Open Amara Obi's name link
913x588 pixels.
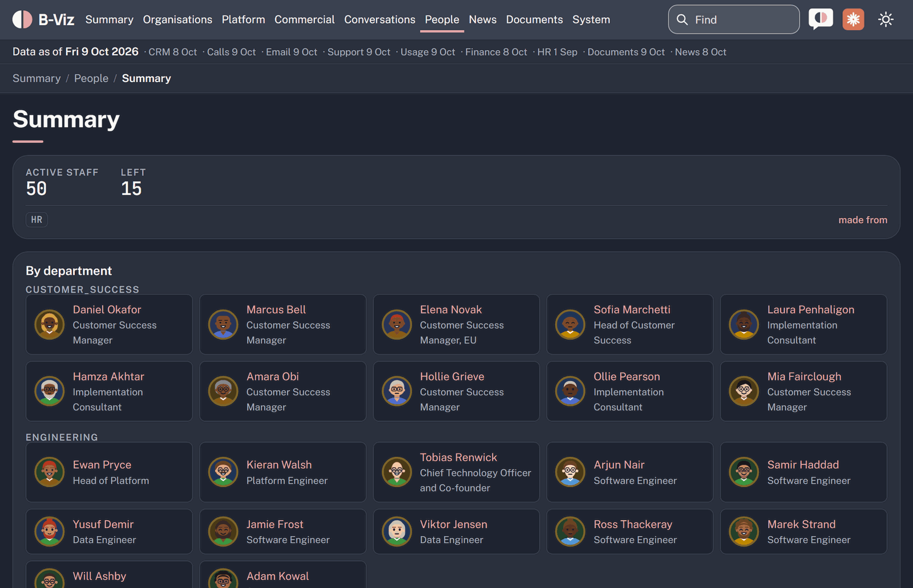point(273,376)
